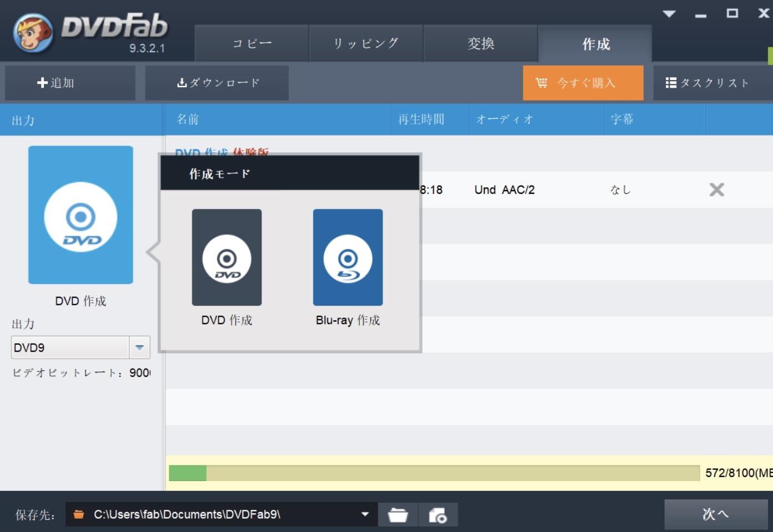Open the 変換 tab

tap(481, 43)
